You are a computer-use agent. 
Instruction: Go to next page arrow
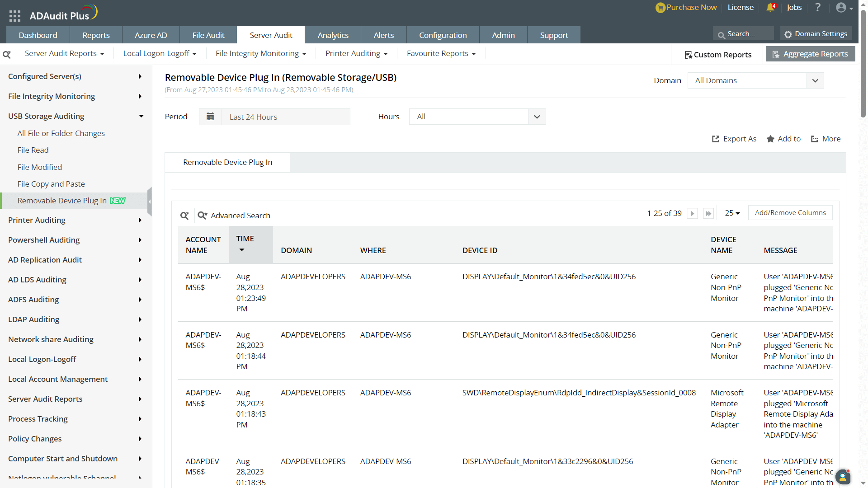click(692, 213)
